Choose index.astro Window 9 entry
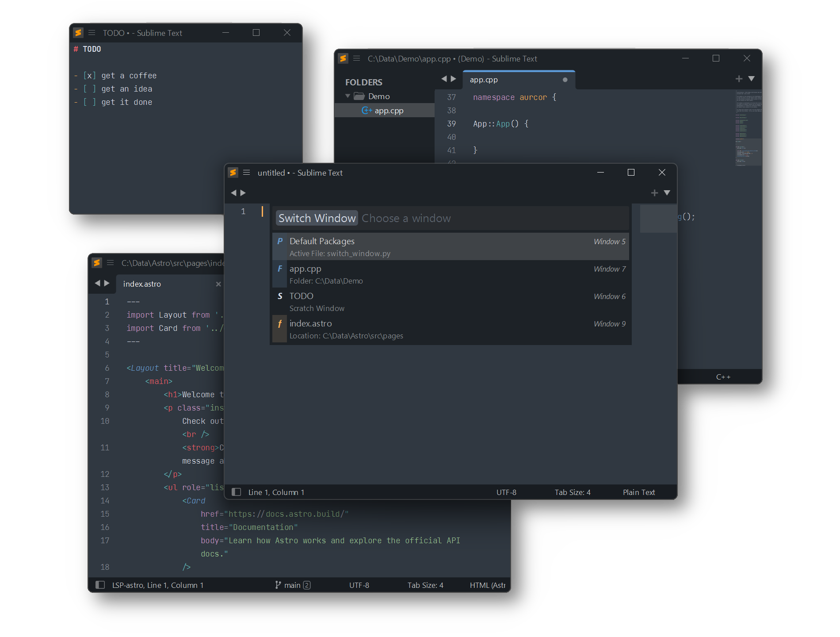The height and width of the screenshot is (637, 840). [x=451, y=329]
